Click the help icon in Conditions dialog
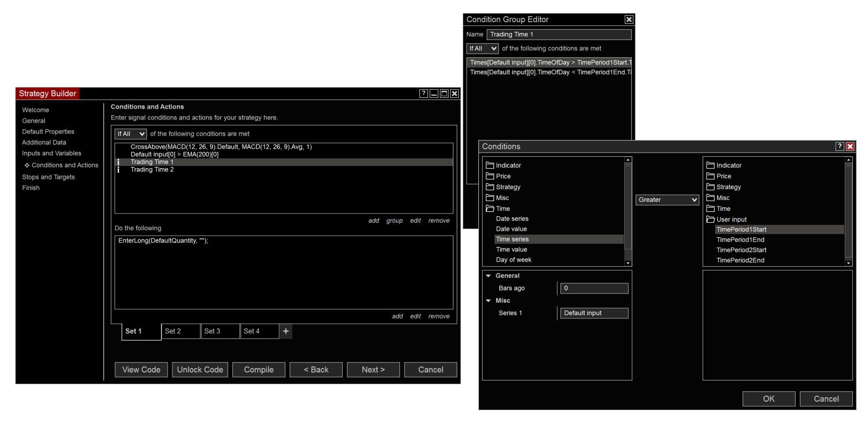Viewport: 868px width, 440px height. (839, 146)
